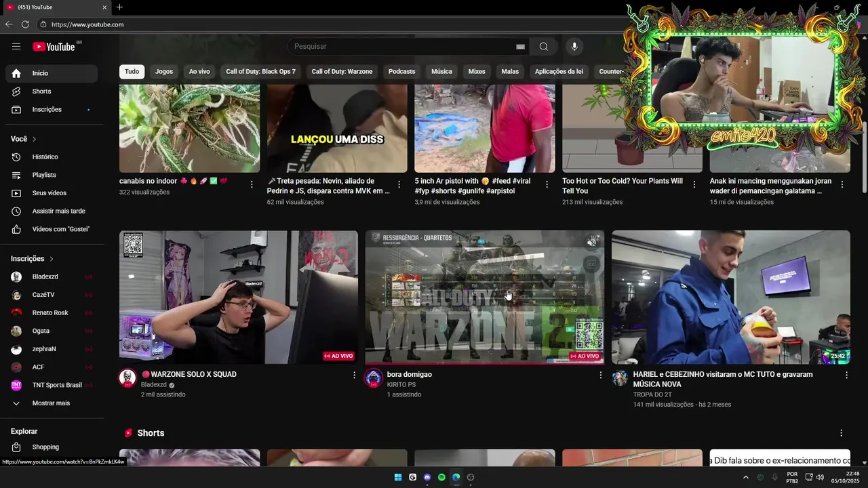Viewport: 868px width, 488px height.
Task: Expand the Inscrições section chevron
Action: pyautogui.click(x=51, y=259)
